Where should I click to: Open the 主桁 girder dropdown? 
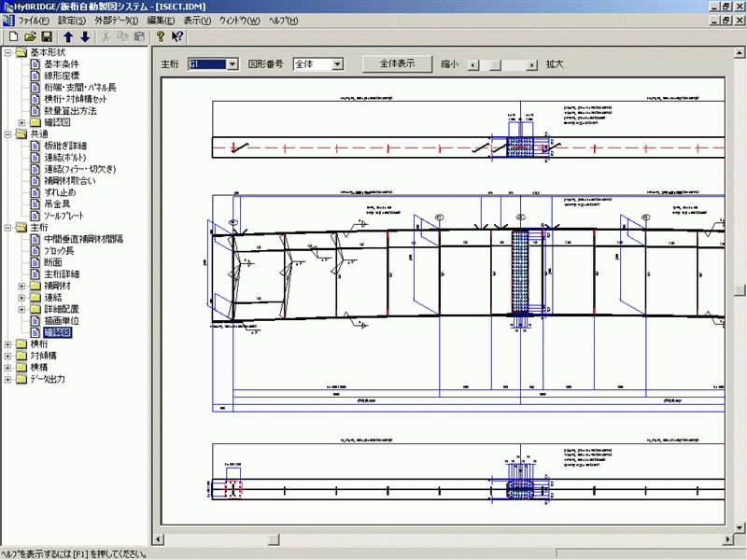(x=232, y=64)
